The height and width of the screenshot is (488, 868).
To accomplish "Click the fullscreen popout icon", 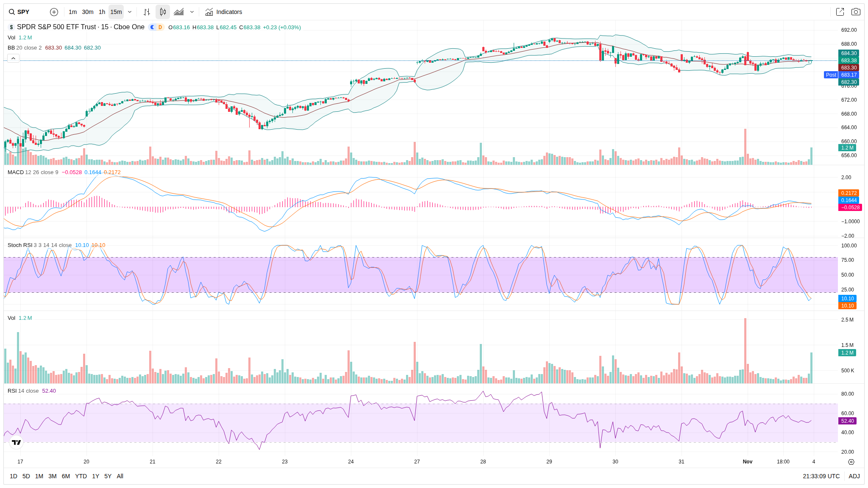I will pos(840,12).
